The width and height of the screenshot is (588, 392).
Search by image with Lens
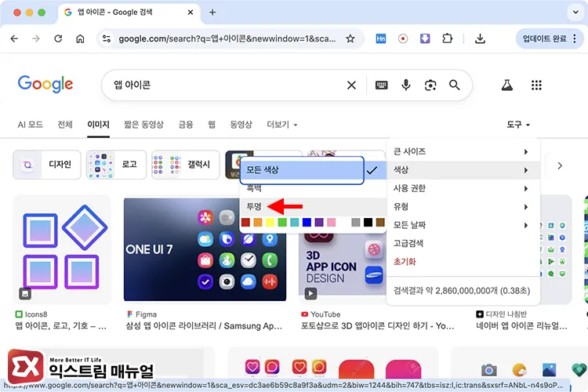[430, 85]
